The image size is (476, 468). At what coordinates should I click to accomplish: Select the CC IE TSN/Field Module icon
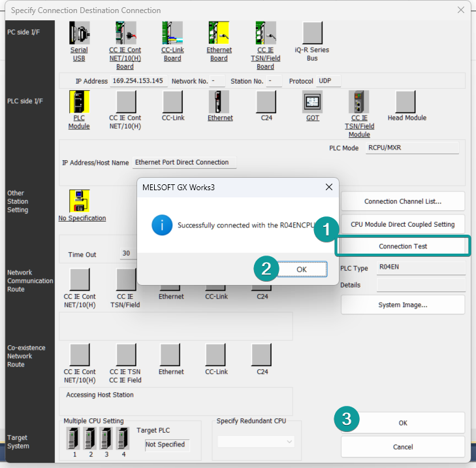[x=359, y=102]
